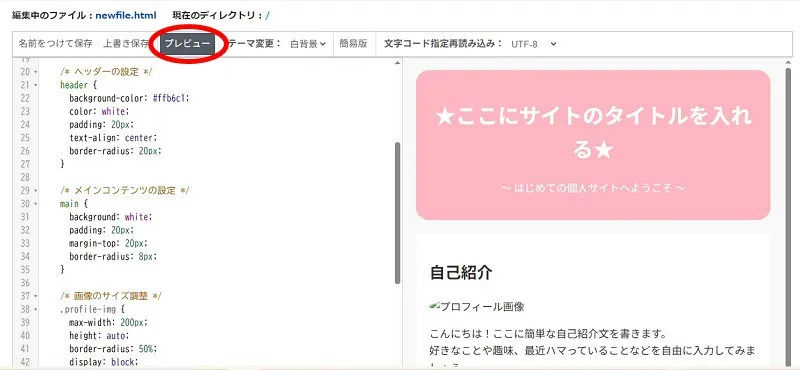Open the UTF-8 encoding dropdown
Image resolution: width=800 pixels, height=370 pixels.
pos(533,44)
